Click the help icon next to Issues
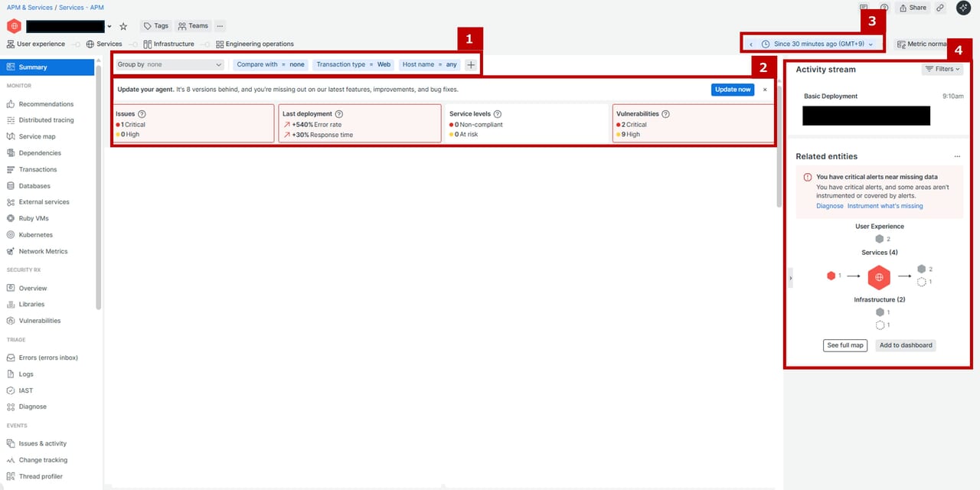Screen dimensions: 980x490 click(x=142, y=114)
